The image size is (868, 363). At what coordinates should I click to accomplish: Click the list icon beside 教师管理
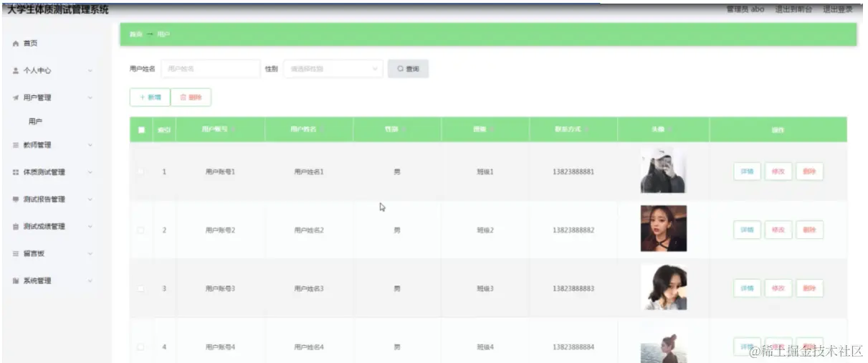[x=16, y=145]
